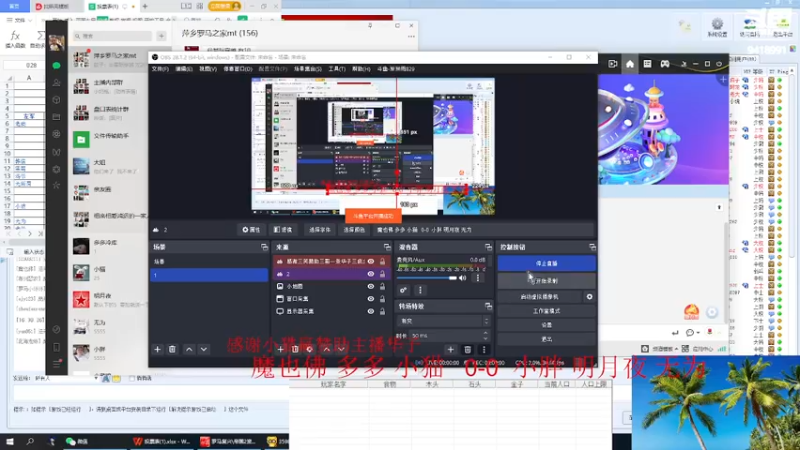
Task: Open OBS 视图(V) menu
Action: click(x=208, y=69)
